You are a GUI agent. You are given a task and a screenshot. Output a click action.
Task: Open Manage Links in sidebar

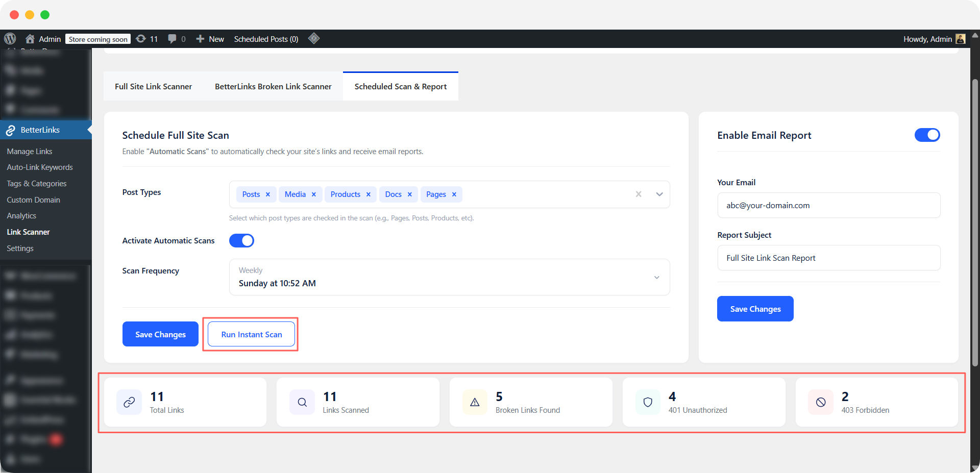[30, 152]
